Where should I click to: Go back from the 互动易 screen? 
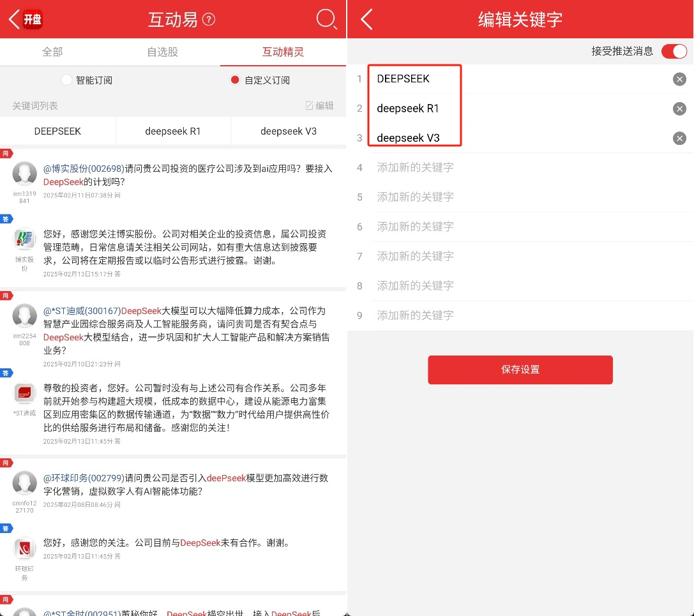tap(14, 20)
